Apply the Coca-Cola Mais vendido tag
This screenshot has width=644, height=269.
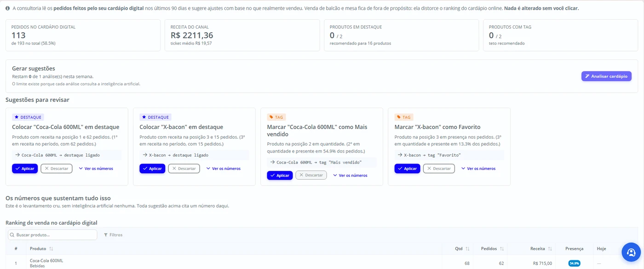tap(280, 175)
